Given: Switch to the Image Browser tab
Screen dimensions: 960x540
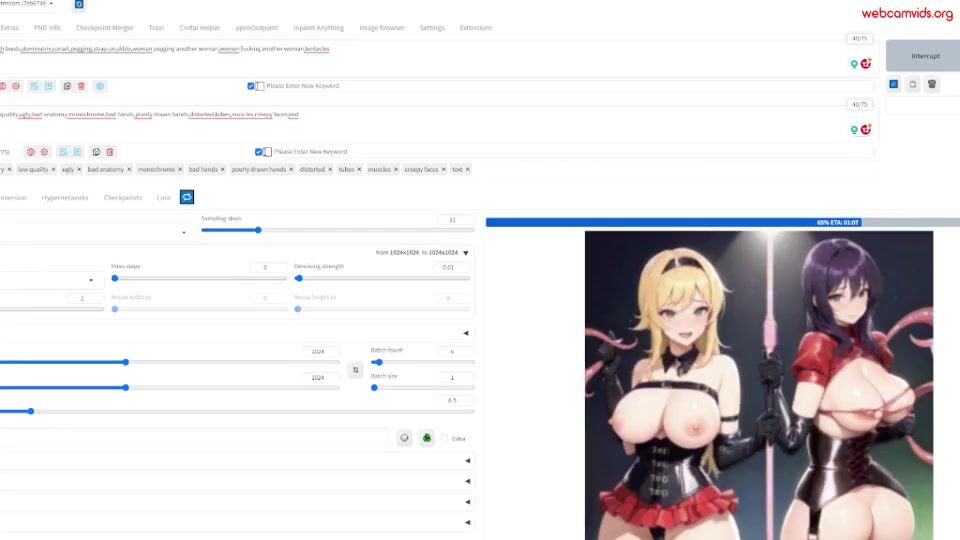Looking at the screenshot, I should coord(382,28).
